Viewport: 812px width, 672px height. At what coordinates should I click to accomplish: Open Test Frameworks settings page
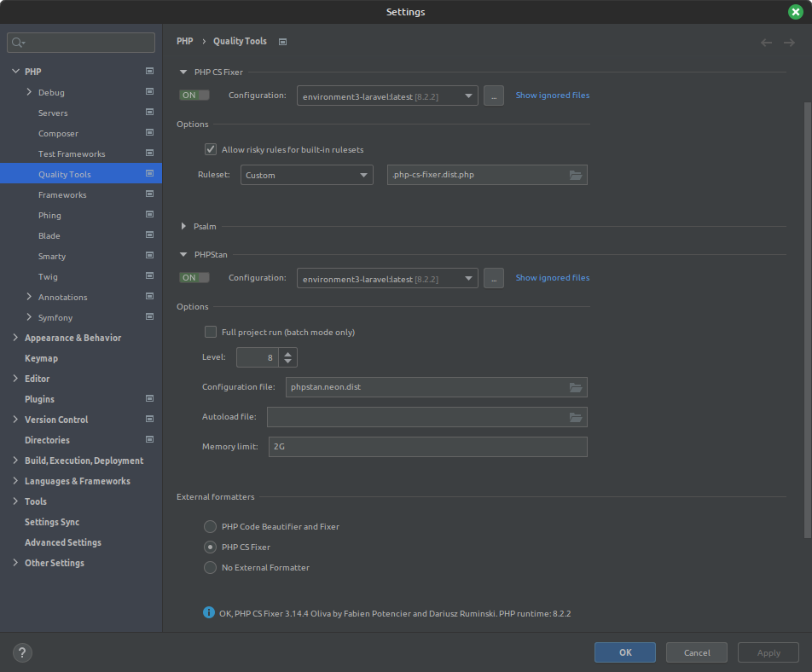pos(72,154)
